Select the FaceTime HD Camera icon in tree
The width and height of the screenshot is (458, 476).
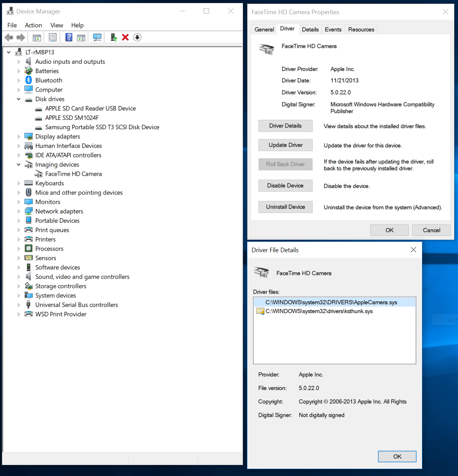(38, 174)
